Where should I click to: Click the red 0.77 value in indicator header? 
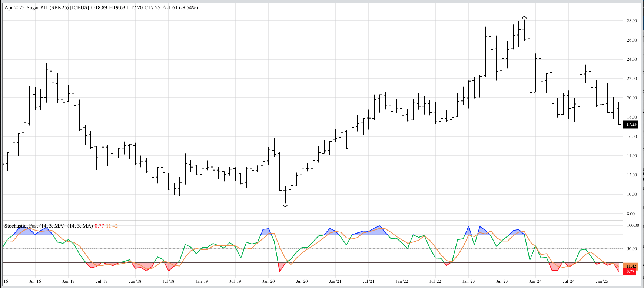click(99, 226)
